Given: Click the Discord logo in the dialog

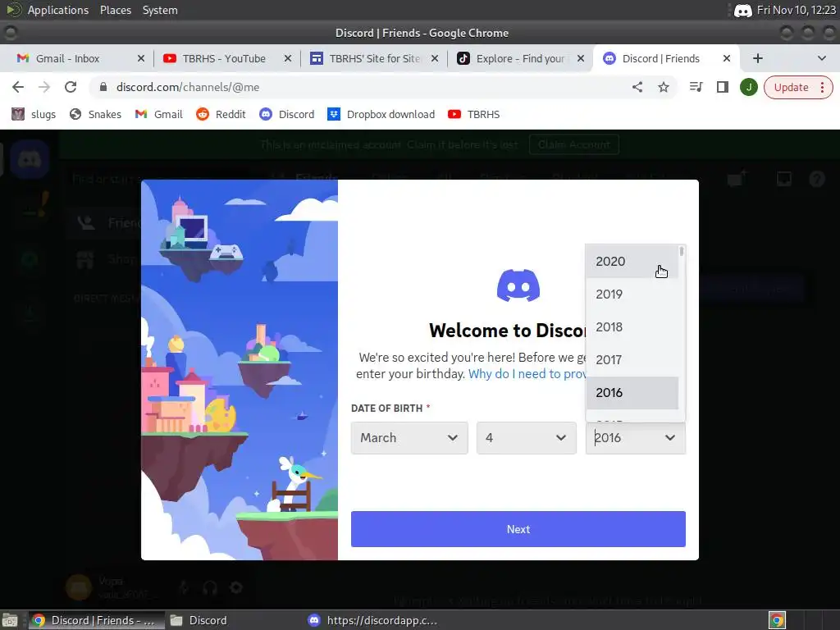Looking at the screenshot, I should pyautogui.click(x=518, y=285).
